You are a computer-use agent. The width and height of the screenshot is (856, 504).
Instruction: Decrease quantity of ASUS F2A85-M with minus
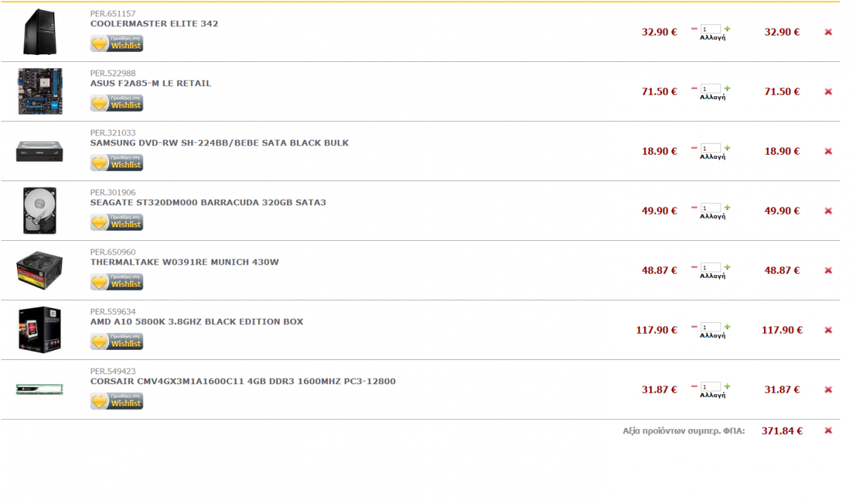[x=694, y=89]
